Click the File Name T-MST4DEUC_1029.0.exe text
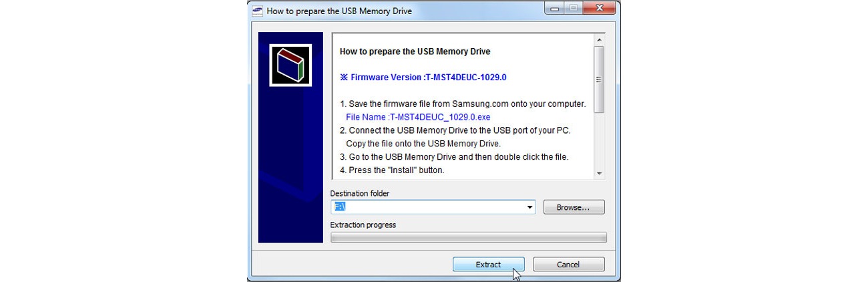Image resolution: width=868 pixels, height=282 pixels. point(418,117)
